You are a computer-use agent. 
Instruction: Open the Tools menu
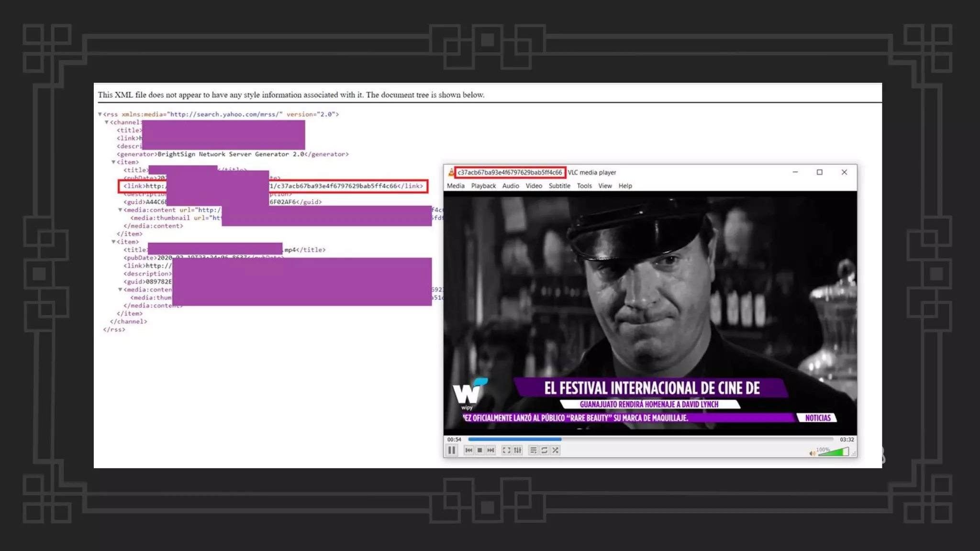(x=584, y=186)
